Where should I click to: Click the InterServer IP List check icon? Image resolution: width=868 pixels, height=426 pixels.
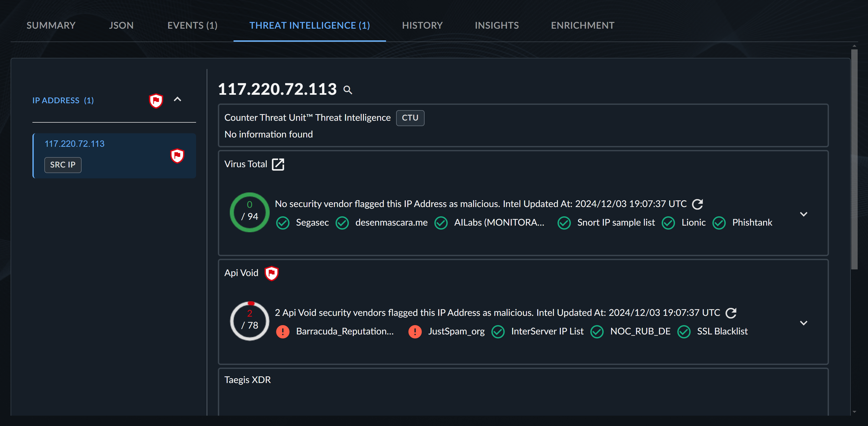(x=498, y=332)
